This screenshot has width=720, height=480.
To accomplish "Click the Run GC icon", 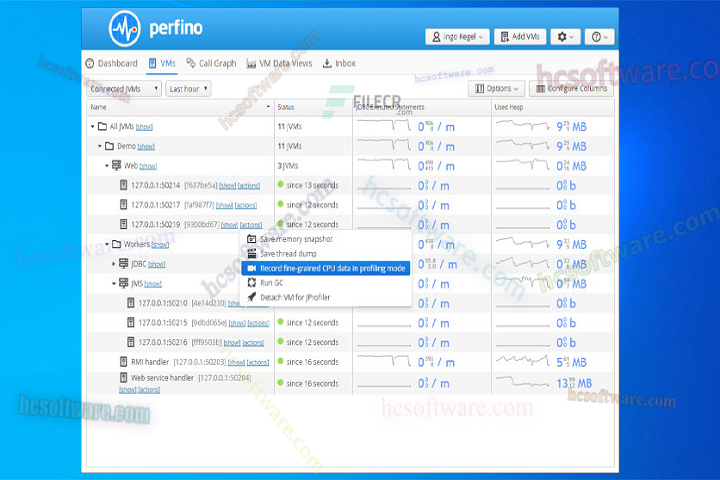I will [x=251, y=282].
